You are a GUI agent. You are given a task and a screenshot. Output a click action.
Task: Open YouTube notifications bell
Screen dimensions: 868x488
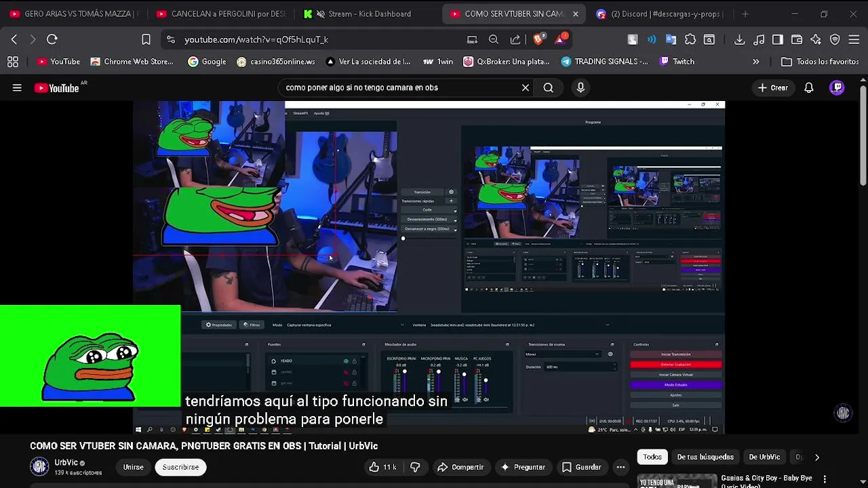tap(808, 87)
